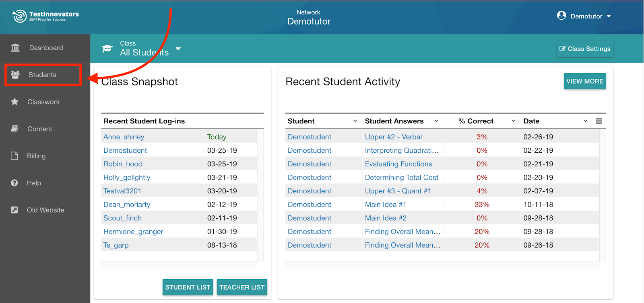This screenshot has height=303, width=644.
Task: Open Upper #3 - Quant #1 link
Action: [398, 191]
